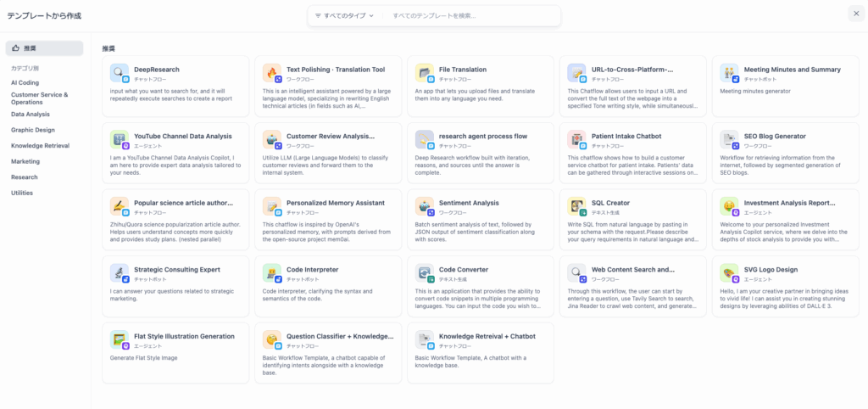Click the YouTube Channel Data Analysis icon
Image resolution: width=868 pixels, height=409 pixels.
pos(120,139)
